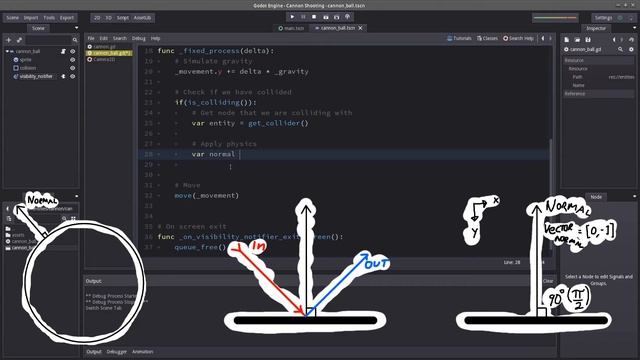Go back in Inspector object history
640x360 pixels.
pos(614,40)
